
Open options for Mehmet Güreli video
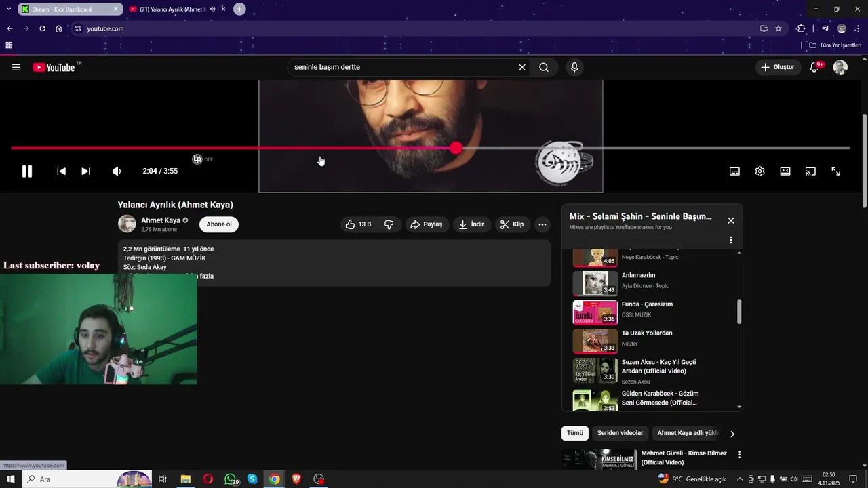[740, 455]
